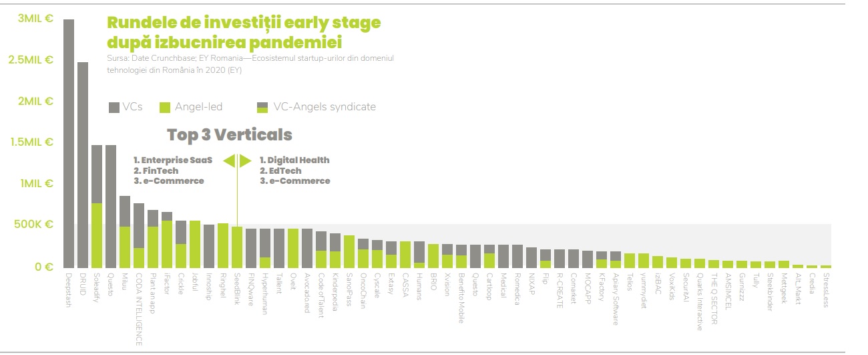868x355 pixels.
Task: Click the green segment of the Soleadify bar
Action: [x=97, y=235]
